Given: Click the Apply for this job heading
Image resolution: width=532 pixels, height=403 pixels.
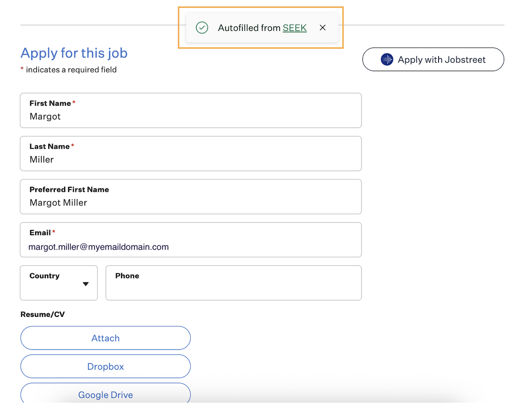Looking at the screenshot, I should click(74, 53).
